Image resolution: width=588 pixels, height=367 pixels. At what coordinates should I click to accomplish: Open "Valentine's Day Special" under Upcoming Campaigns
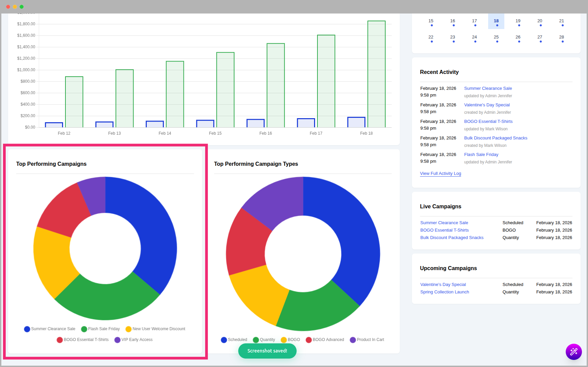click(x=443, y=284)
